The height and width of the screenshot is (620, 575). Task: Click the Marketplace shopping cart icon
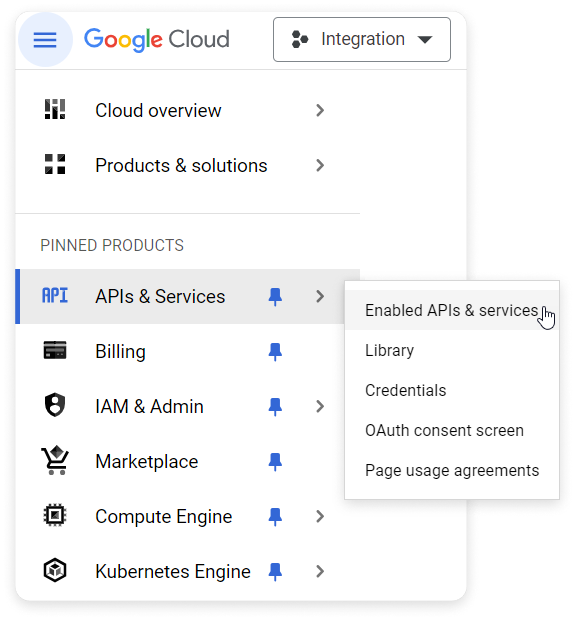tap(55, 461)
